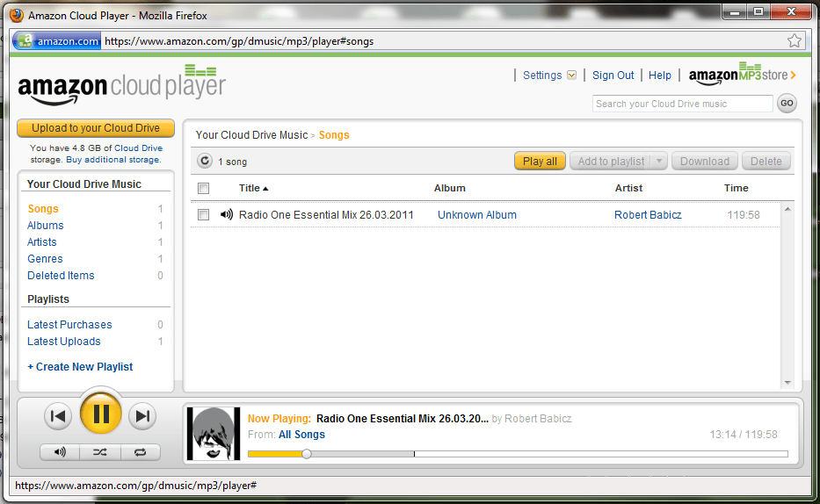820x504 pixels.
Task: Click the Sign Out link
Action: point(613,76)
